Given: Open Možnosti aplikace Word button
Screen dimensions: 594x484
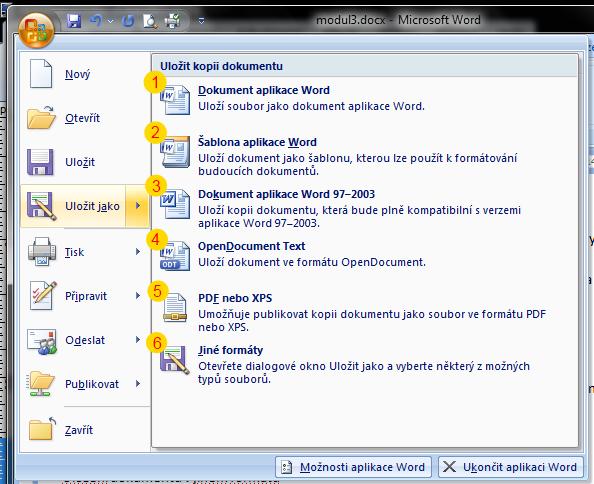Looking at the screenshot, I should 353,467.
